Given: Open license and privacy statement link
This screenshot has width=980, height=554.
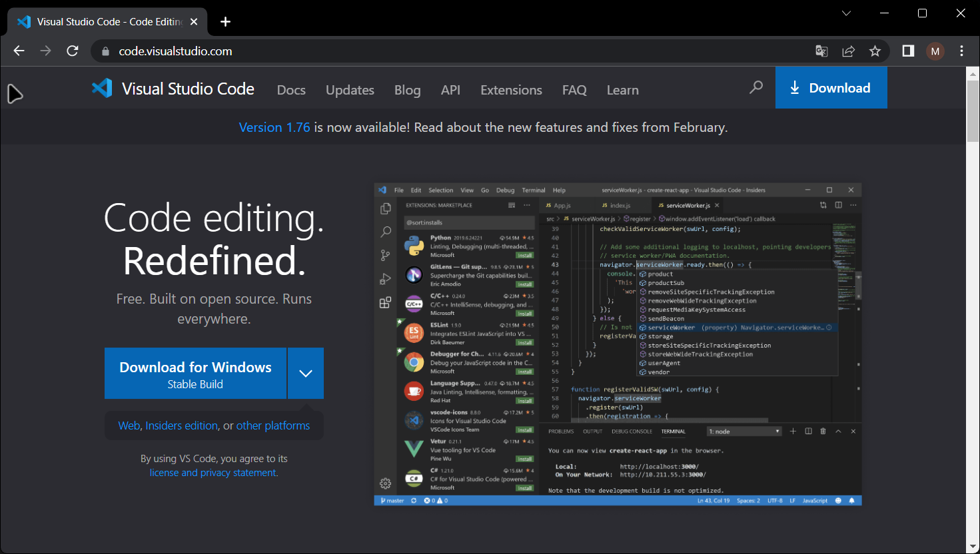Looking at the screenshot, I should (213, 473).
